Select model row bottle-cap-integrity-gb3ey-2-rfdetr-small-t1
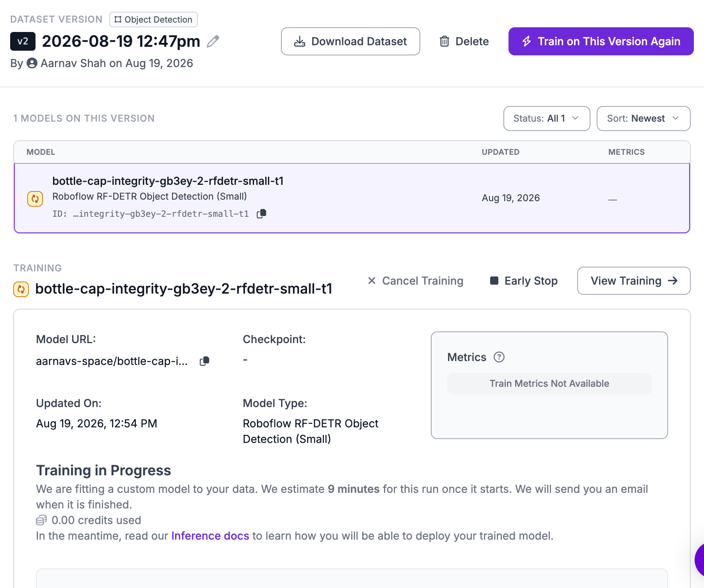The width and height of the screenshot is (704, 588). (352, 198)
